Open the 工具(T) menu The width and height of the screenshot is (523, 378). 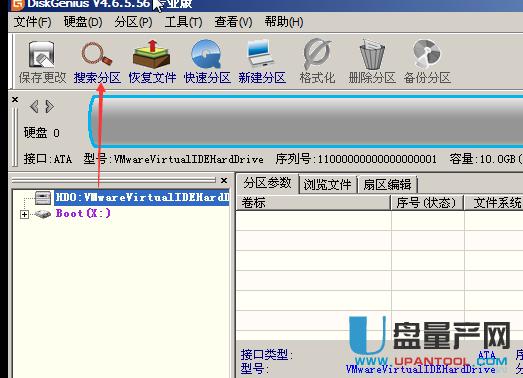pyautogui.click(x=183, y=22)
